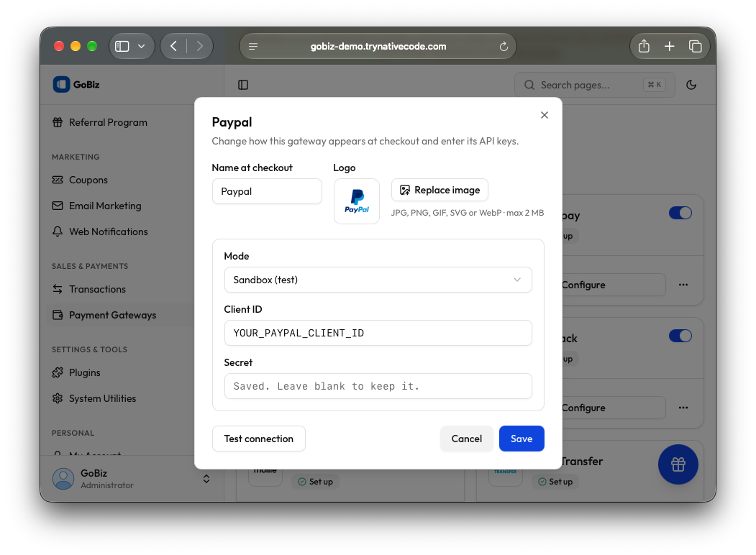Click the Safari reader icon in address bar
This screenshot has width=756, height=555.
click(x=253, y=46)
